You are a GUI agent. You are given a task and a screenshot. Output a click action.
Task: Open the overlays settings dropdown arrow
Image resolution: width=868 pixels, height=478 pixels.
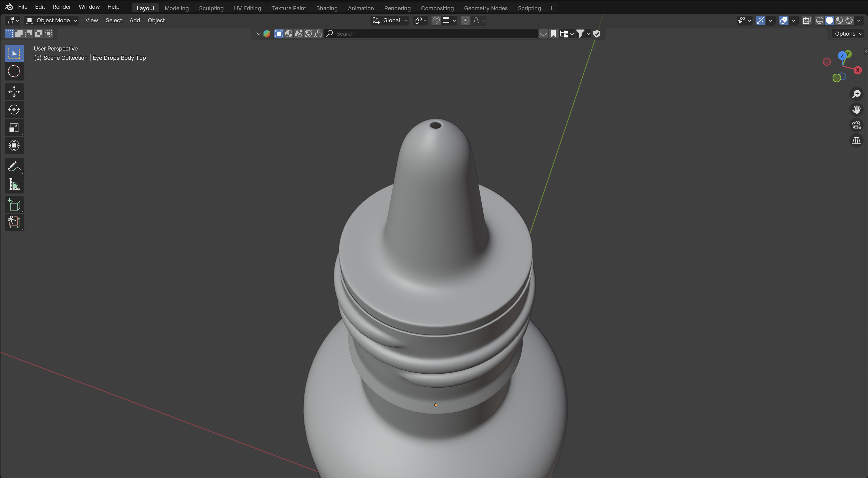coord(794,21)
